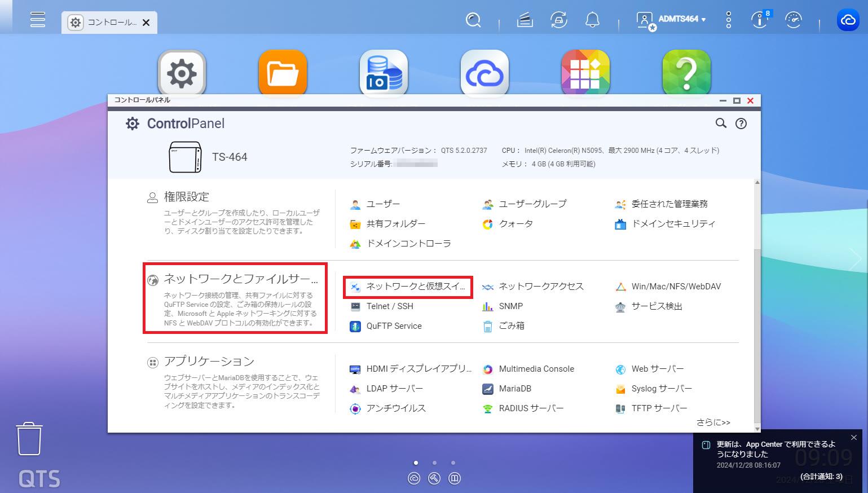Open first circular icon in bottom dock
Screen dimensions: 868x493
(x=414, y=478)
